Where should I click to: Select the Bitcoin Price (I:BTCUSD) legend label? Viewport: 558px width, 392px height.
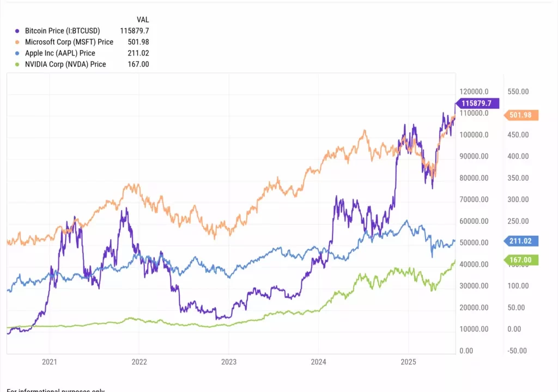[63, 31]
